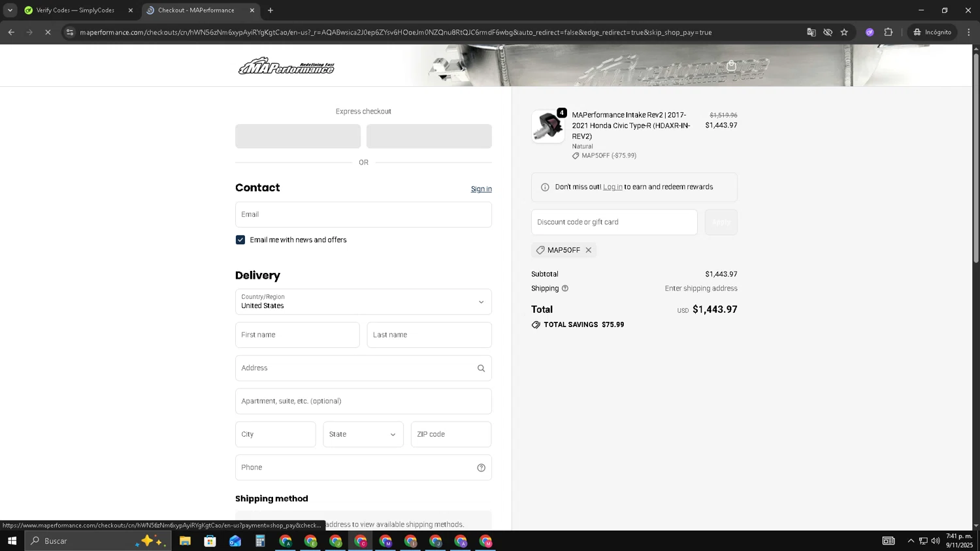
Task: Open Outlook from the taskbar
Action: click(235, 541)
